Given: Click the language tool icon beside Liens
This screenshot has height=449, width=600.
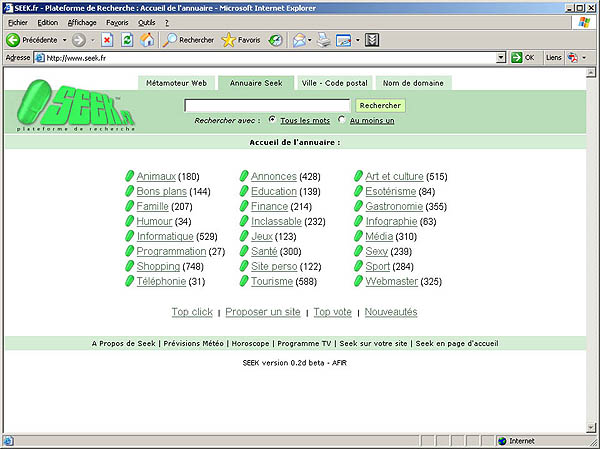Looking at the screenshot, I should [572, 58].
